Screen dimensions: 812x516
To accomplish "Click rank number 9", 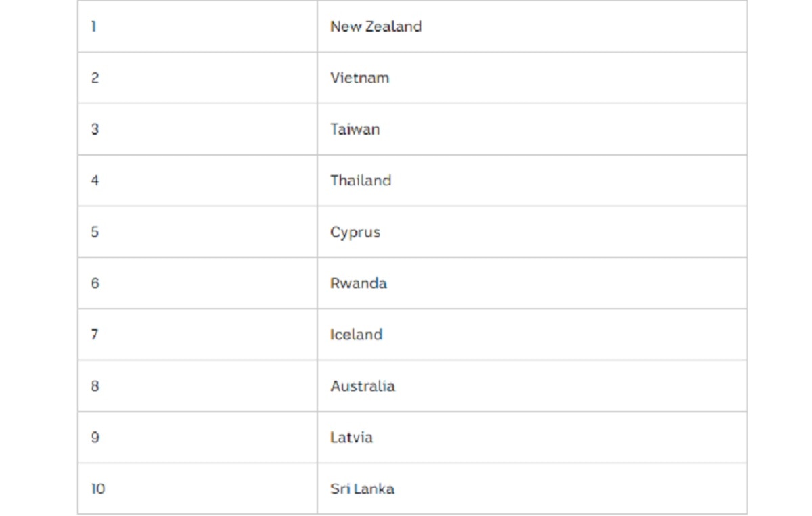I will click(x=95, y=438).
